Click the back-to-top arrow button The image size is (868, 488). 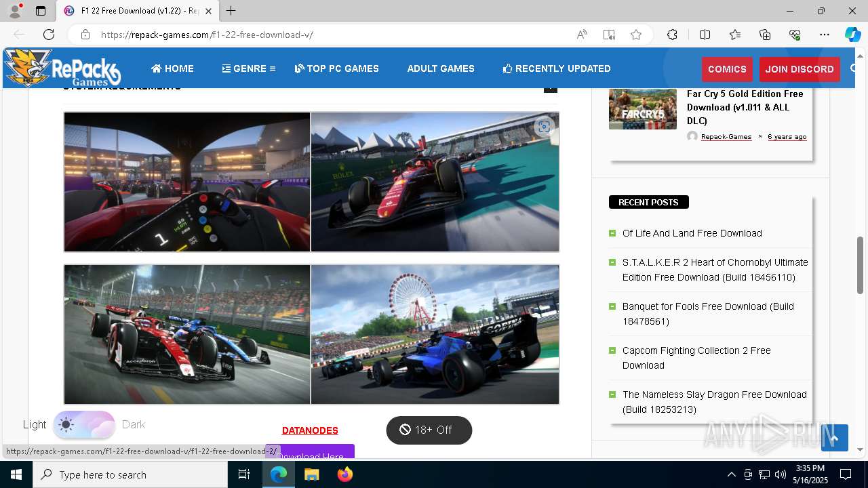(x=835, y=438)
